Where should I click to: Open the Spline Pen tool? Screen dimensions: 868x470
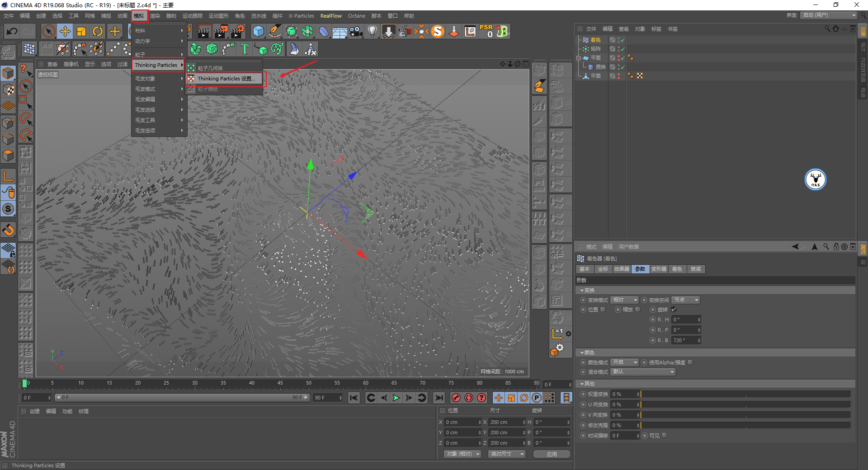[x=274, y=31]
